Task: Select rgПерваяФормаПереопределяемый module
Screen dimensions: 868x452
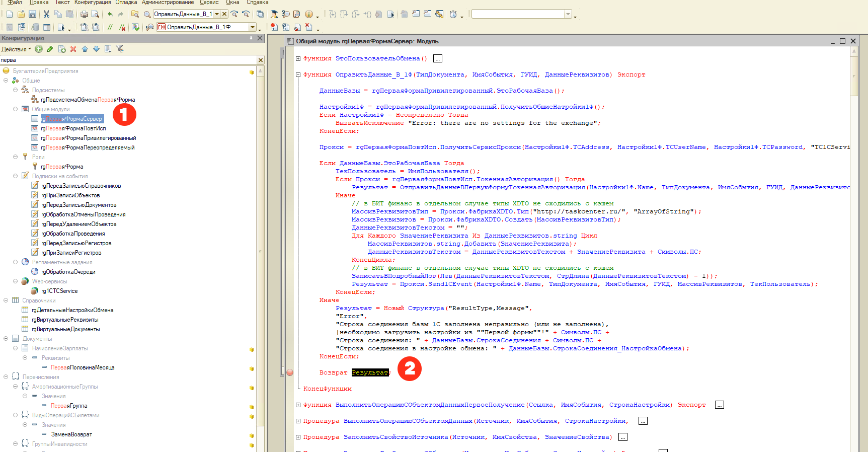Action: tap(88, 147)
